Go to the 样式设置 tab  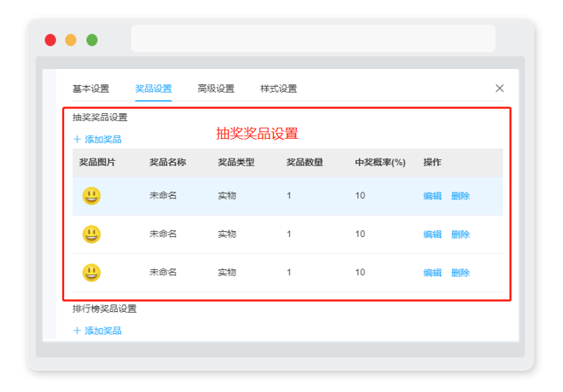(x=278, y=89)
